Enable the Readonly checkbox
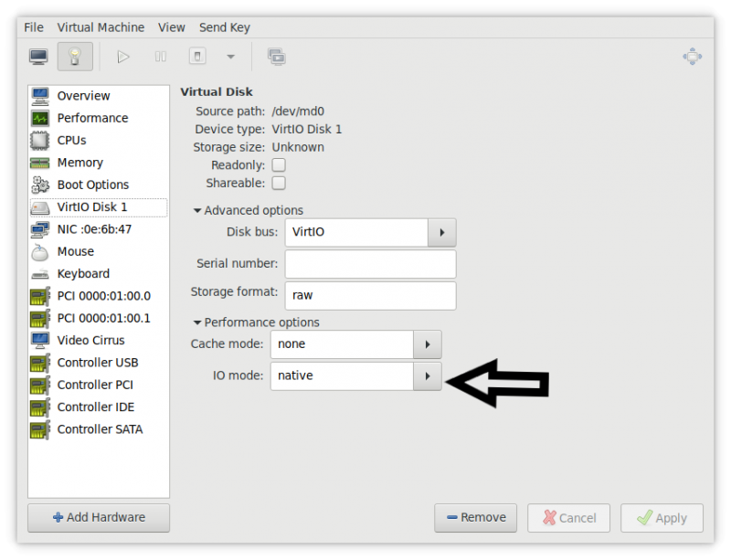Viewport: 731px width, 560px height. click(x=277, y=165)
